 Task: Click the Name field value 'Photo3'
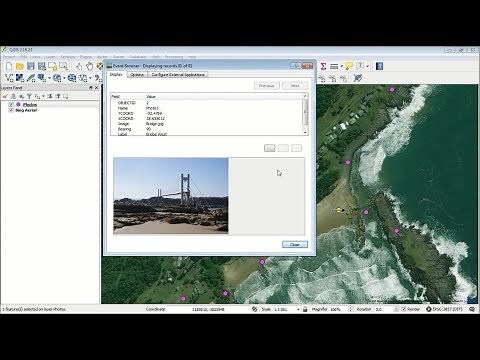coord(152,108)
